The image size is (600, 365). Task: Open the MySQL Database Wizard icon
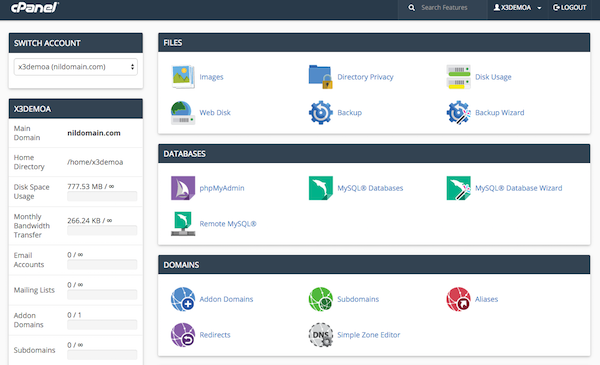(x=458, y=188)
